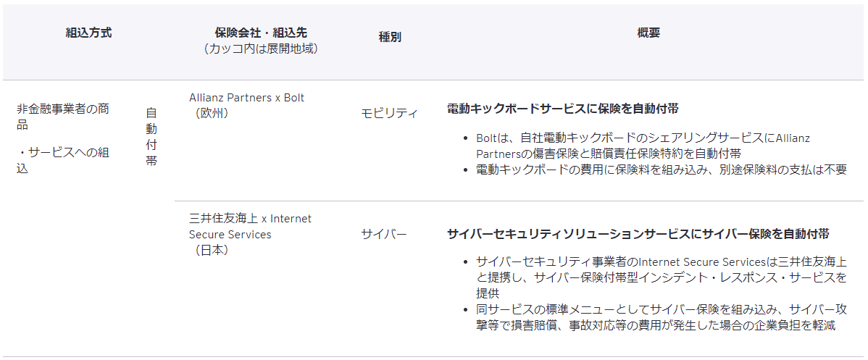Click the 種別 column header
868x360 pixels.
pos(390,37)
